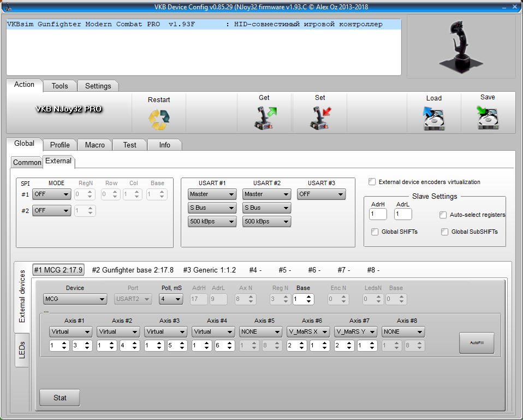Enable External device encoders virtualization

[372, 182]
